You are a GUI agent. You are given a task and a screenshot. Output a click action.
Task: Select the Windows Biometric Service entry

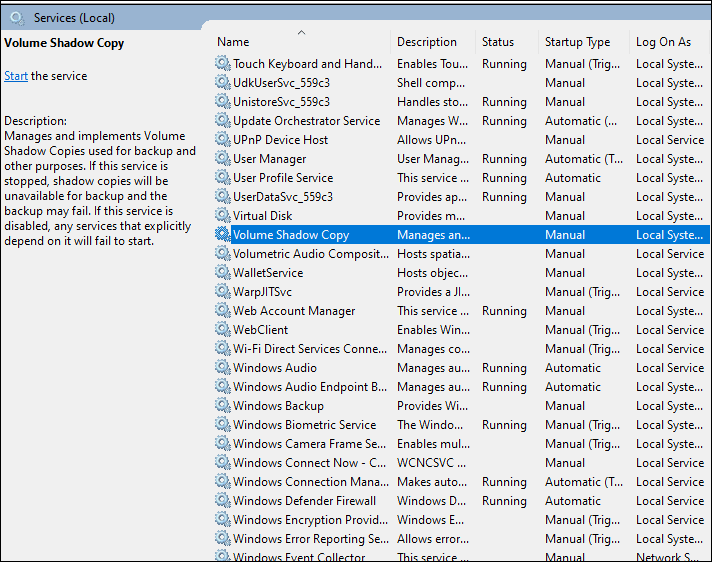point(304,425)
